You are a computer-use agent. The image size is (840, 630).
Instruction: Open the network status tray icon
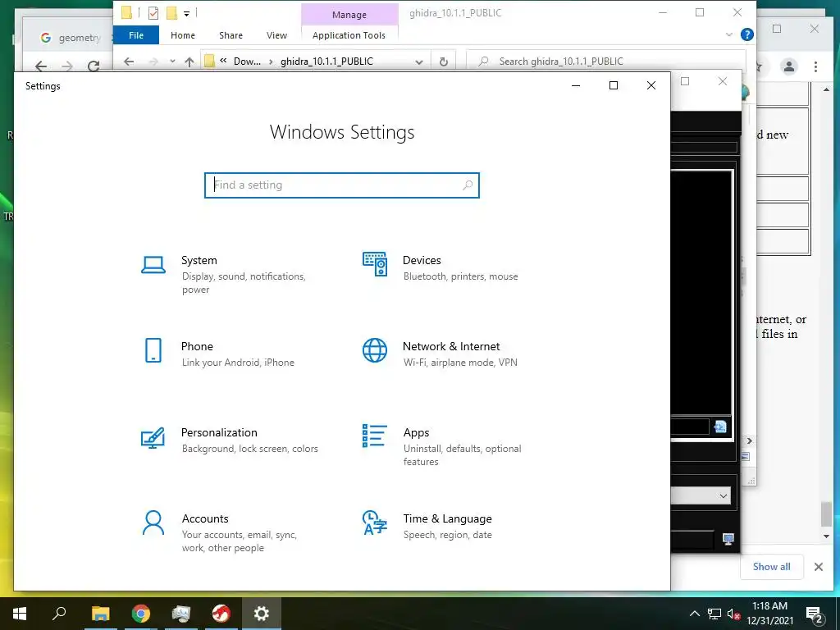(x=714, y=614)
